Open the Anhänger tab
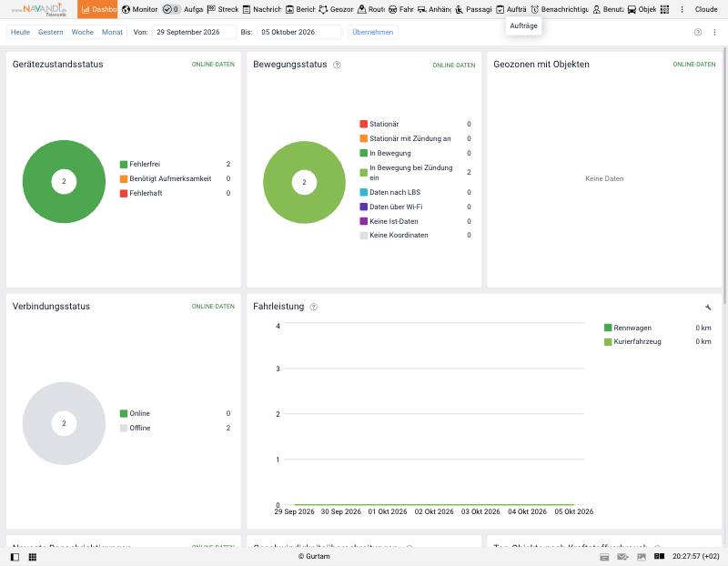Image resolution: width=728 pixels, height=566 pixels. pyautogui.click(x=434, y=9)
